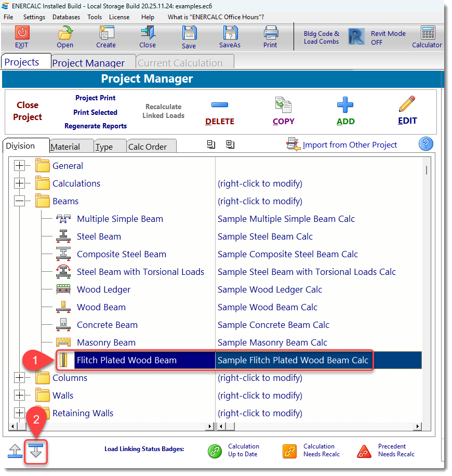This screenshot has height=476, width=452.
Task: Open the blue help question mark
Action: 426,144
